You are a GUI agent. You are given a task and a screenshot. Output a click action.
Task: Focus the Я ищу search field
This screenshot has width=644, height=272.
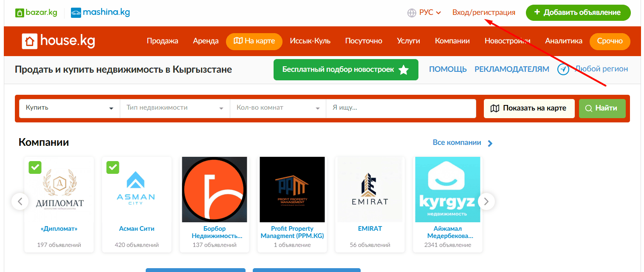[401, 108]
